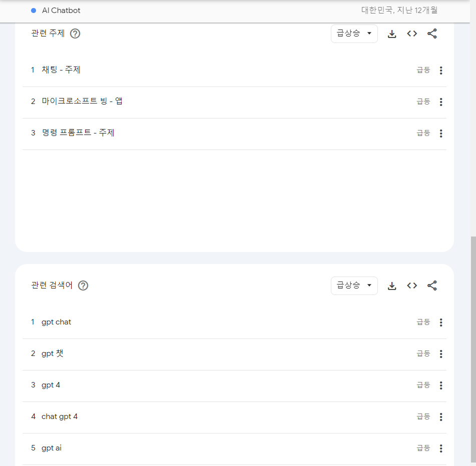Open the 급상승 dropdown in 관련 주제

(354, 33)
